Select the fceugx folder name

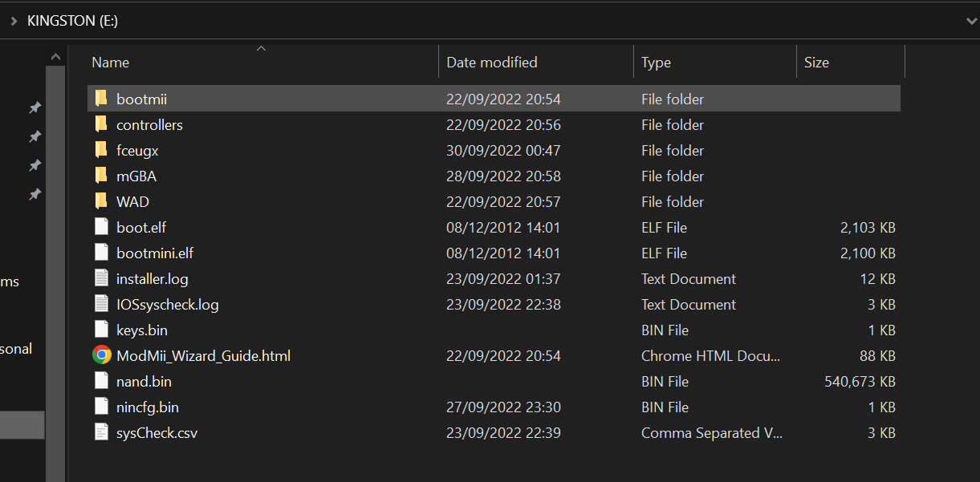tap(137, 151)
